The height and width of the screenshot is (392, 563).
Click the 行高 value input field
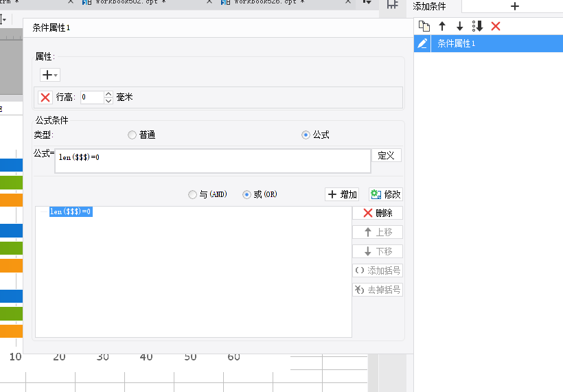point(92,97)
